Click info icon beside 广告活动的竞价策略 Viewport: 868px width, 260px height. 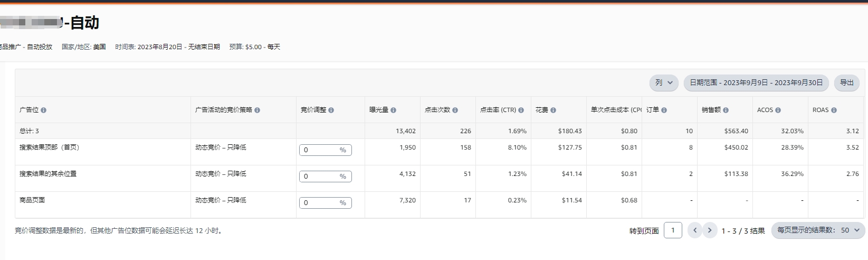coord(257,110)
